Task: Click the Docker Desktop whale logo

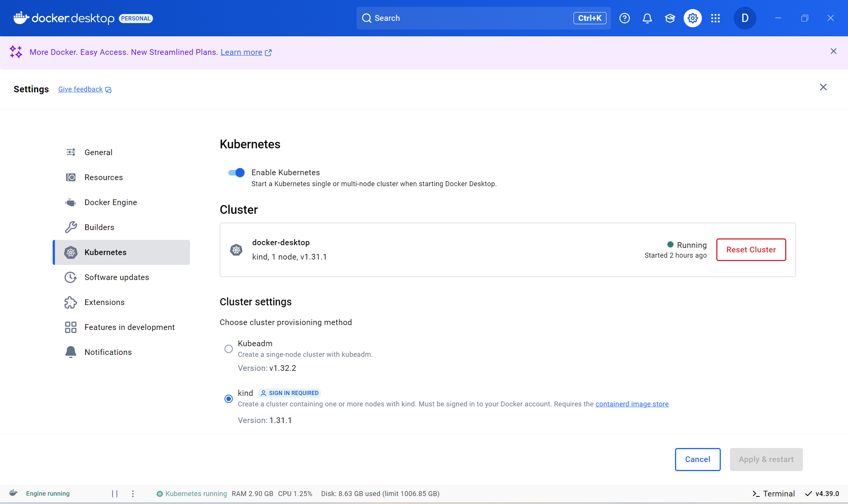Action: click(21, 18)
